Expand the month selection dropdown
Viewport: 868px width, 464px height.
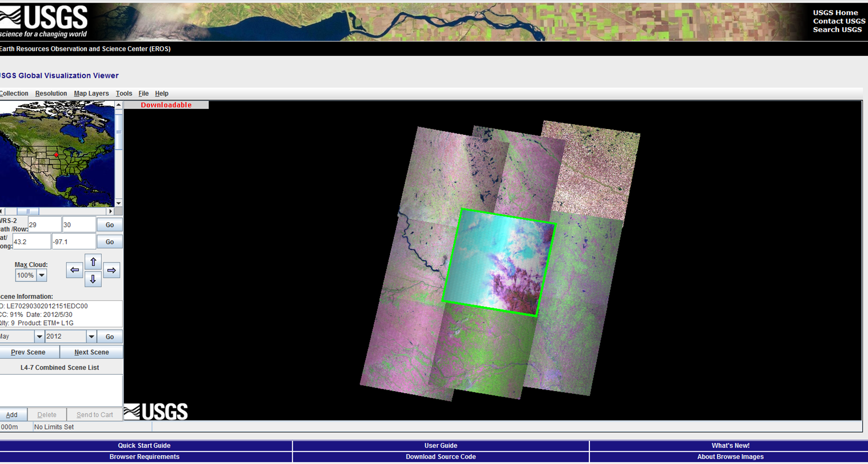39,337
